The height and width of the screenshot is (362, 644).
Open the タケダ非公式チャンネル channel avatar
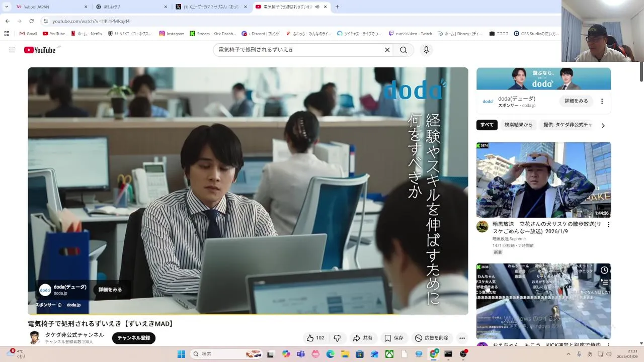pyautogui.click(x=34, y=338)
